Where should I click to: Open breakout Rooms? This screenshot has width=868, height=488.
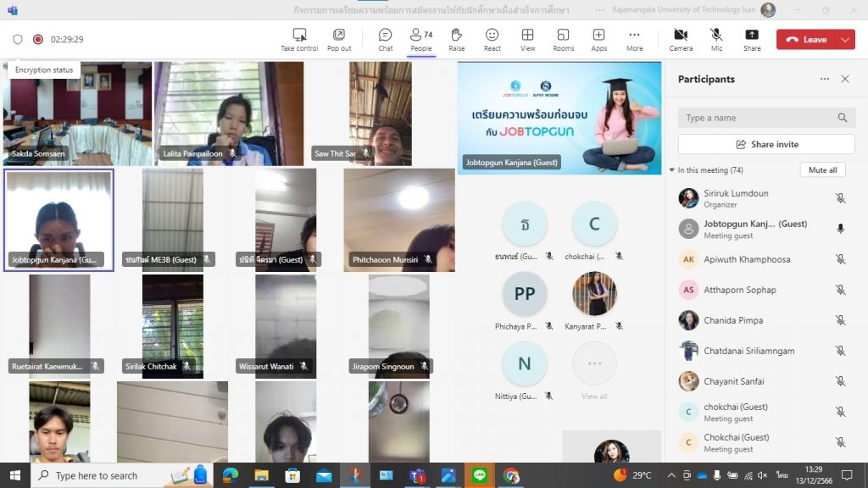[563, 39]
